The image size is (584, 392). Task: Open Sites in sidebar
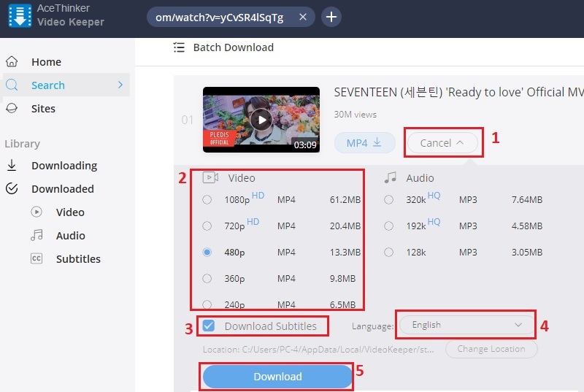click(x=43, y=109)
